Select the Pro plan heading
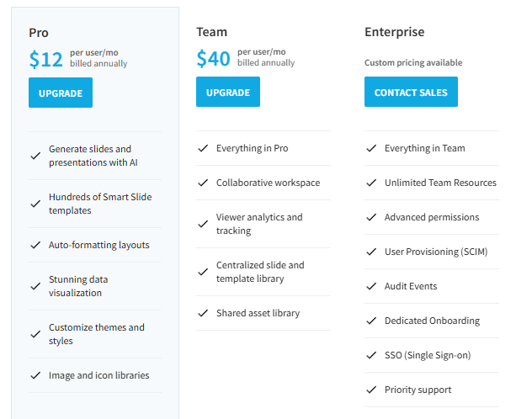This screenshot has height=419, width=532. (39, 33)
